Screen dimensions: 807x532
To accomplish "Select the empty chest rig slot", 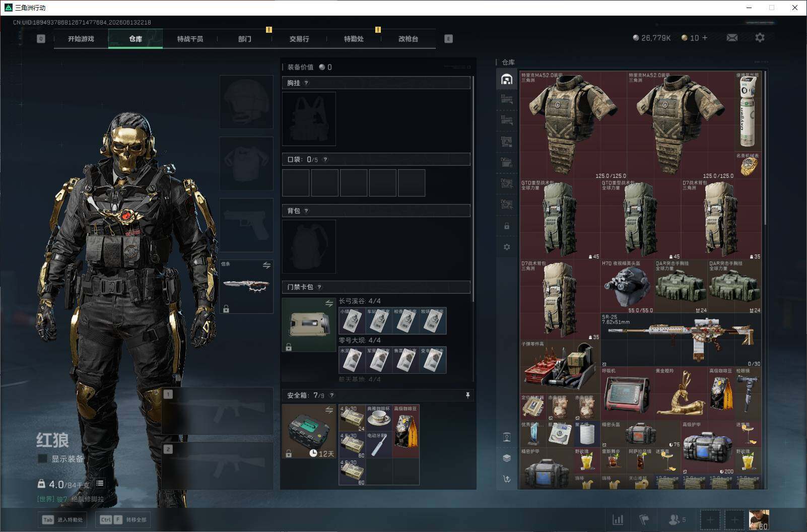I will coord(309,119).
